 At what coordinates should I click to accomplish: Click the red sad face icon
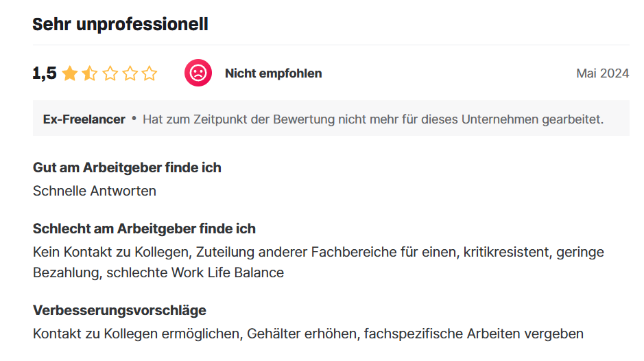click(198, 73)
